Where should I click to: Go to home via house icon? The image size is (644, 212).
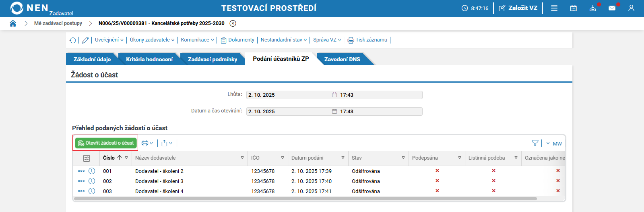tap(13, 23)
